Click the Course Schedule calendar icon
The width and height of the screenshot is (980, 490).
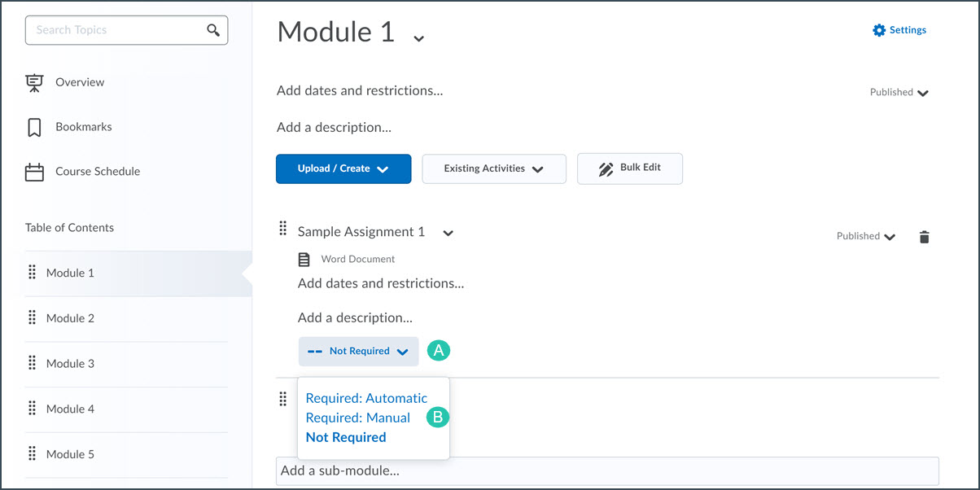pyautogui.click(x=34, y=172)
